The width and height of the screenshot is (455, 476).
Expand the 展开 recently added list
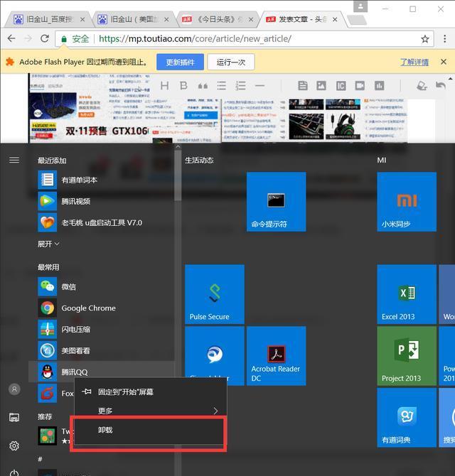click(48, 244)
